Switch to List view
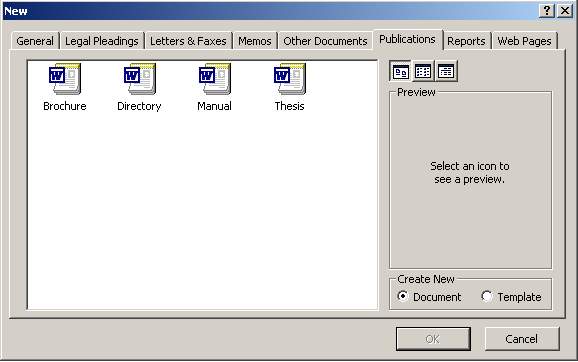The height and width of the screenshot is (362, 578). pyautogui.click(x=423, y=71)
